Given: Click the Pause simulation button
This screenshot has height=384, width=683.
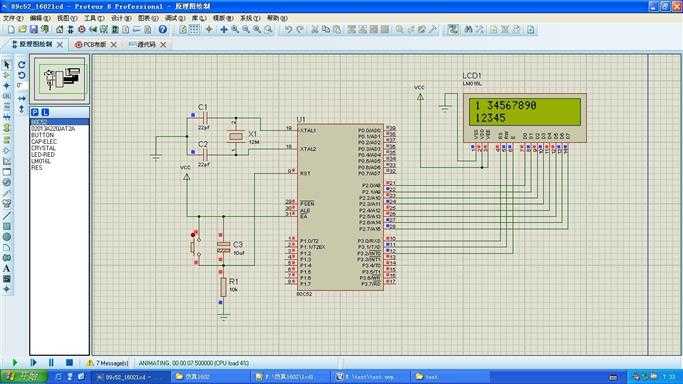Looking at the screenshot, I should (x=51, y=363).
